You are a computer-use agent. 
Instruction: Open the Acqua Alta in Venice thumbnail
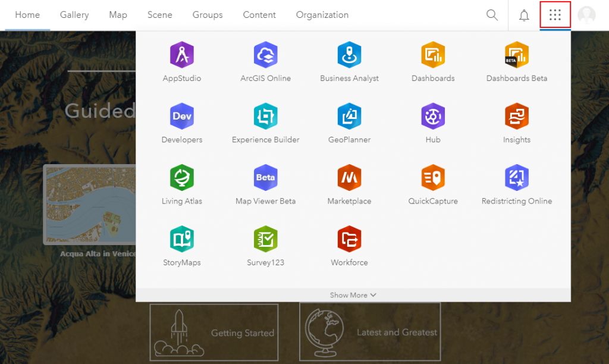pos(90,205)
